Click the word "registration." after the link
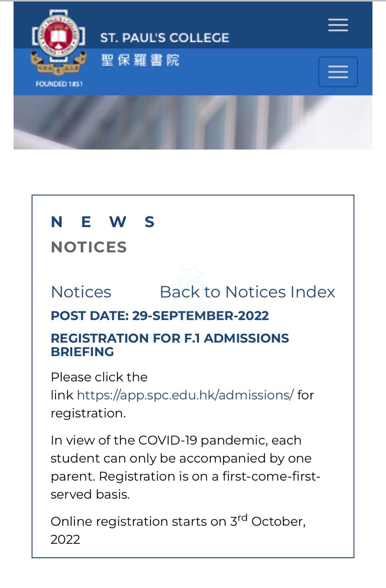The image size is (386, 588). [88, 413]
